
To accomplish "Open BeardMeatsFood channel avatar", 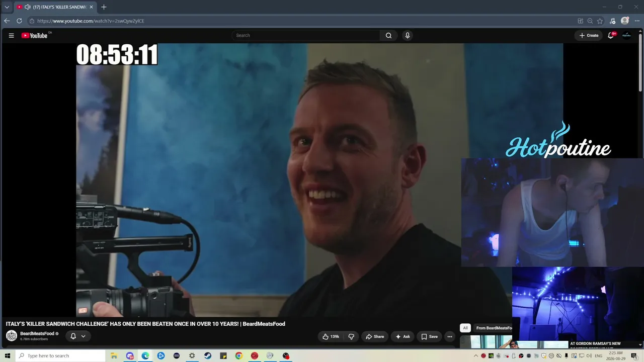I will [x=11, y=336].
